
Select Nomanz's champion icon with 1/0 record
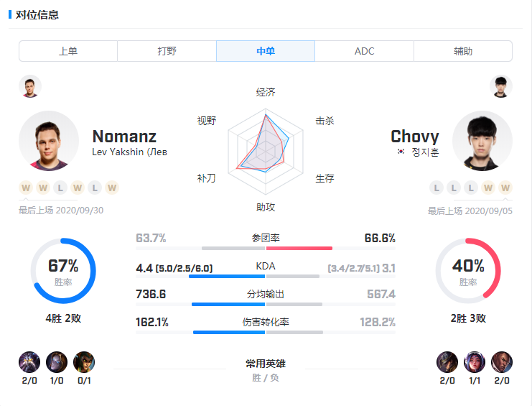tap(57, 362)
